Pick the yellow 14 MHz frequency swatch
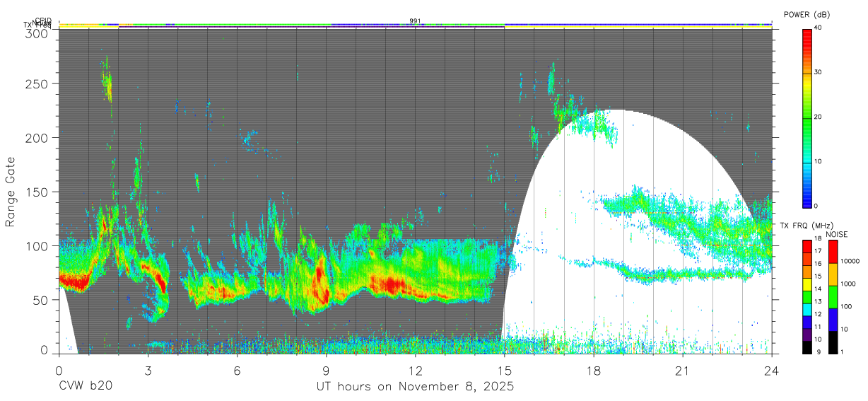Image resolution: width=868 pixels, height=401 pixels. point(807,285)
